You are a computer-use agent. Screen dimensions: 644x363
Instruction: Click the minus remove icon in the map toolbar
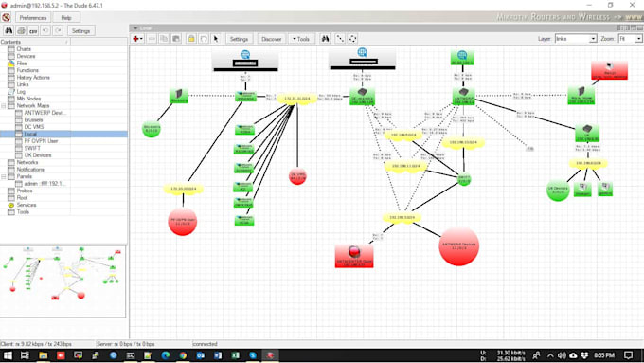152,39
